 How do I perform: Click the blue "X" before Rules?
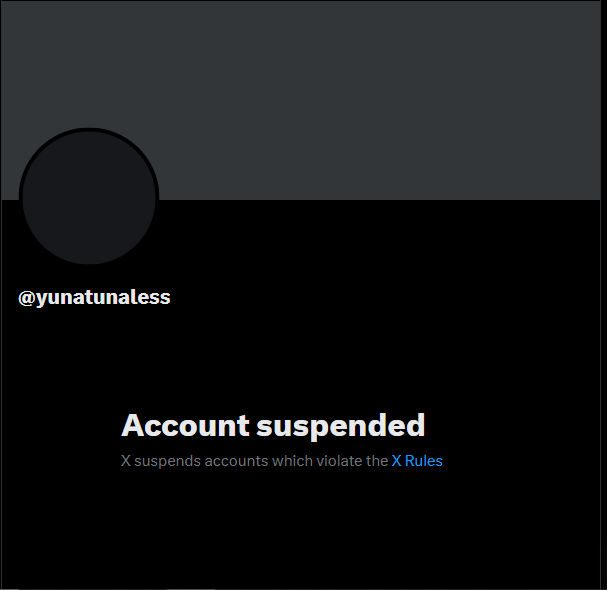[x=396, y=461]
